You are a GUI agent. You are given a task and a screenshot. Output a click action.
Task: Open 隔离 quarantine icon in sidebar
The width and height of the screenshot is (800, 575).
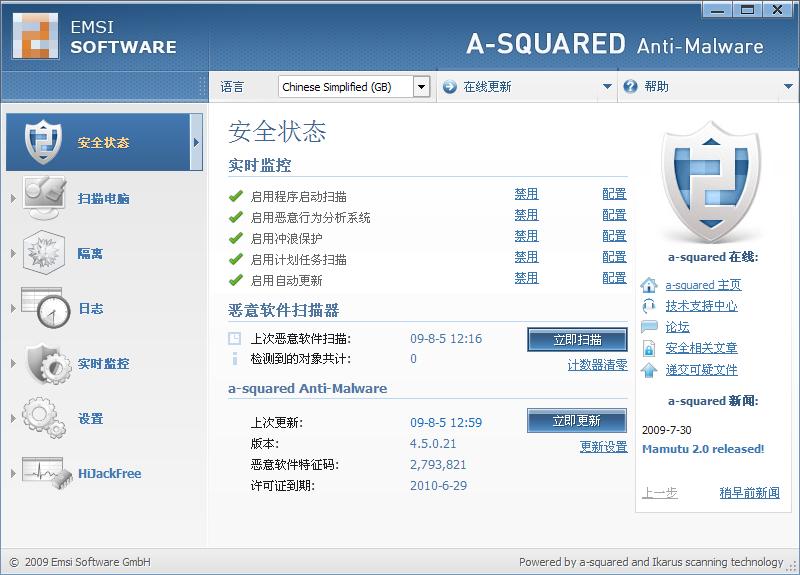44,253
